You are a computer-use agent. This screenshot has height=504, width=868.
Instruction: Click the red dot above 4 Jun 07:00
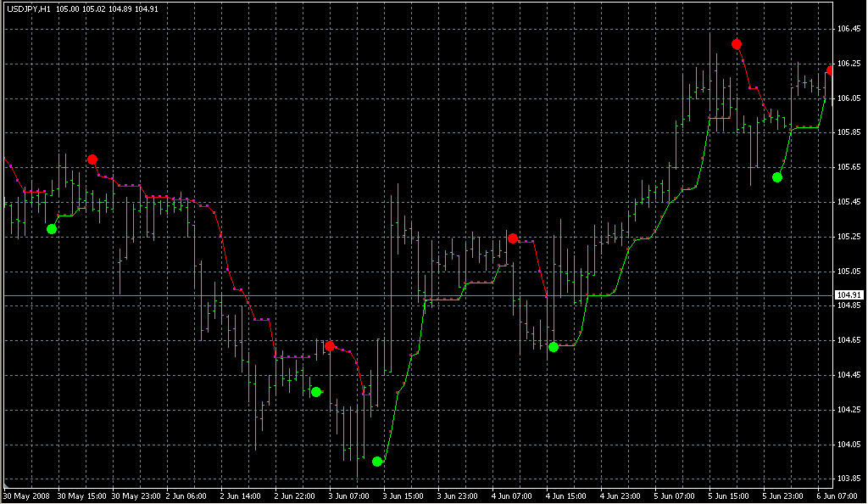513,238
